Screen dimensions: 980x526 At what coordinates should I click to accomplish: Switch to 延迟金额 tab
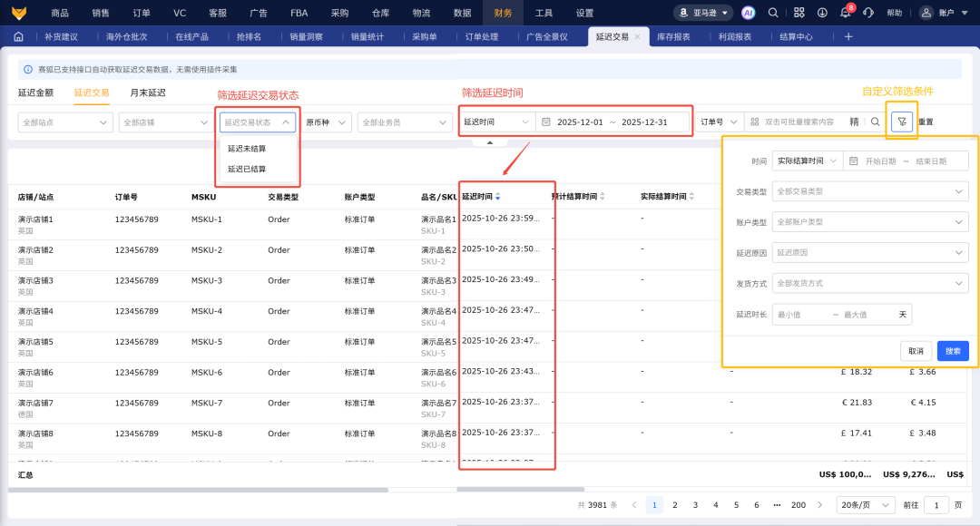tap(35, 93)
